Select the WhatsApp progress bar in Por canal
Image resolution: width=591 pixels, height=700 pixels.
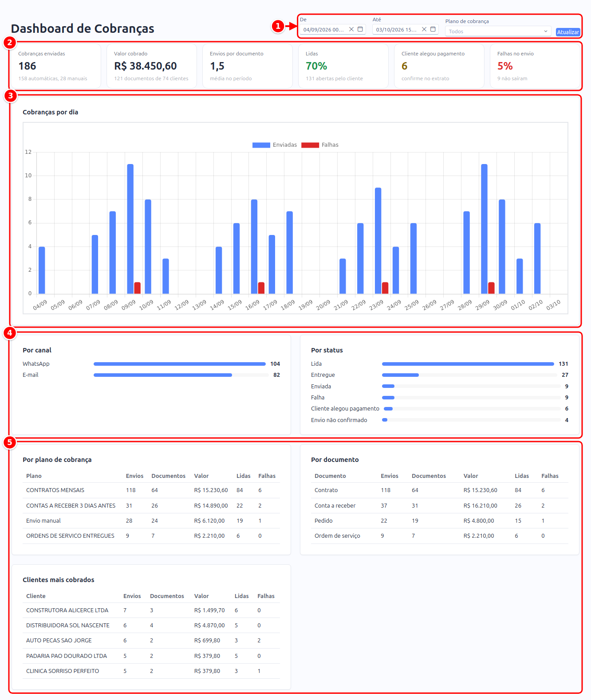coord(180,364)
